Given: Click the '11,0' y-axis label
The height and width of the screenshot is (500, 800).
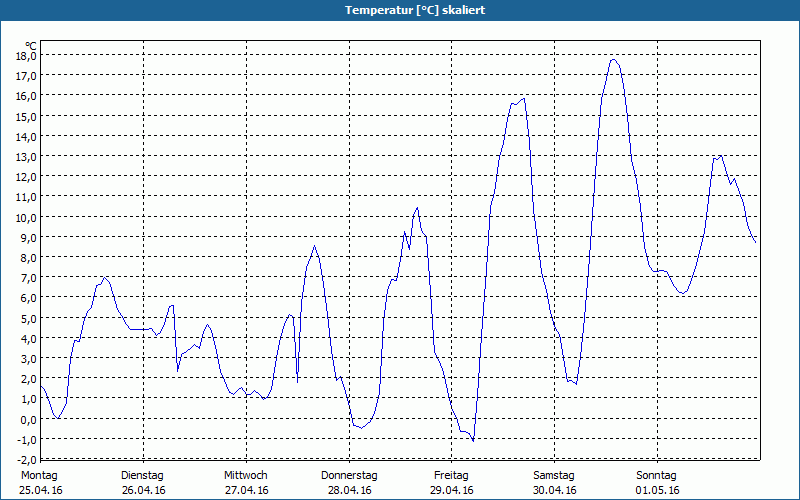Looking at the screenshot, I should click(x=26, y=197).
